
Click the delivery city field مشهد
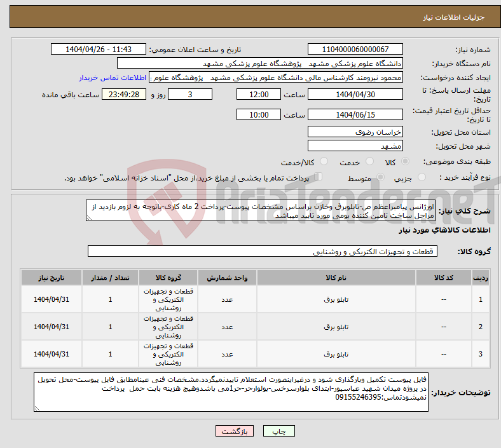tap(355, 146)
